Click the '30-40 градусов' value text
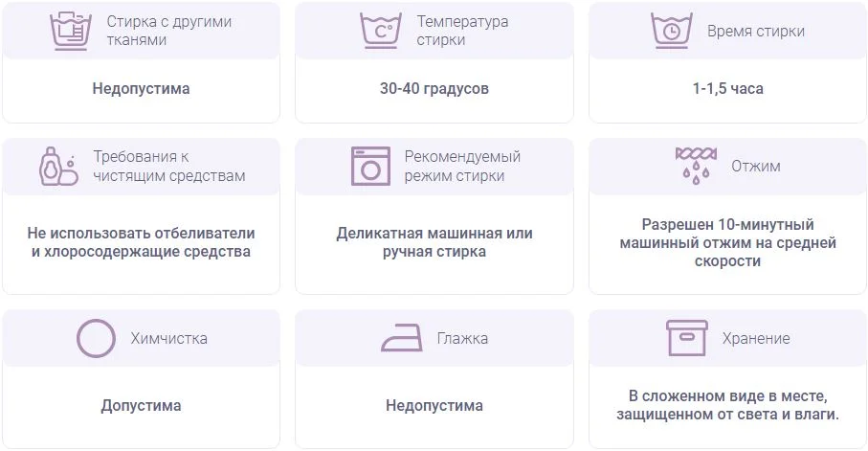 tap(434, 89)
